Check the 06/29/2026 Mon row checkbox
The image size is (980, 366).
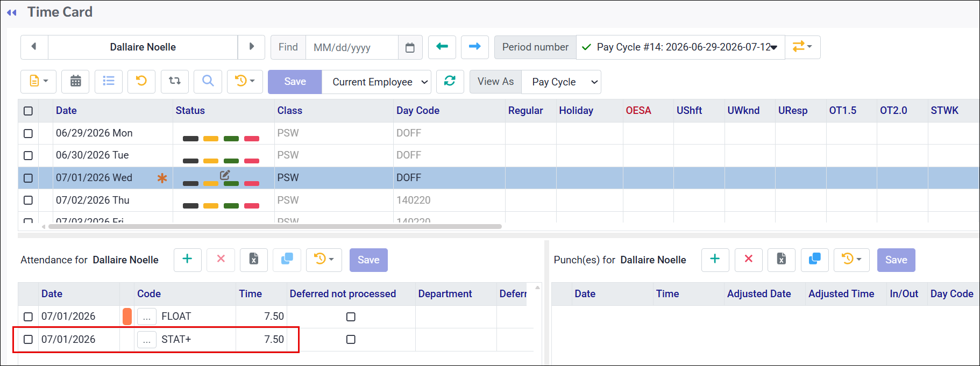pos(29,133)
